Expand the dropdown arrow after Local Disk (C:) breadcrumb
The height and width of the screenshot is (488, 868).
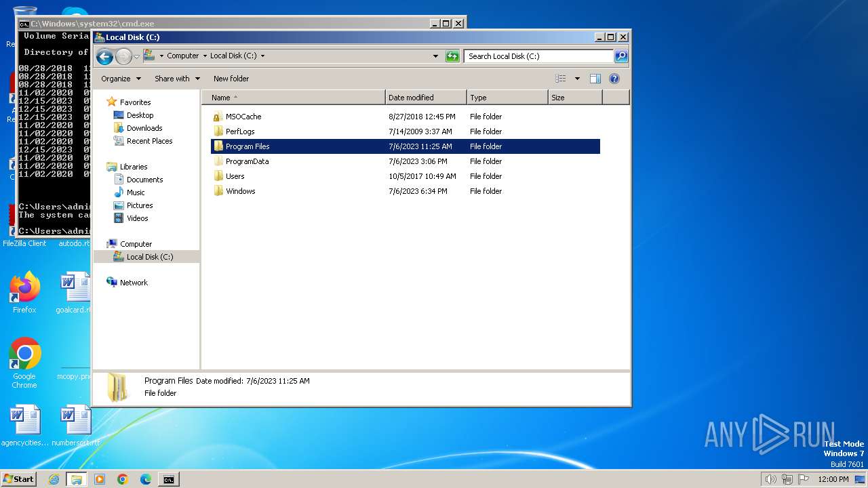pos(262,56)
